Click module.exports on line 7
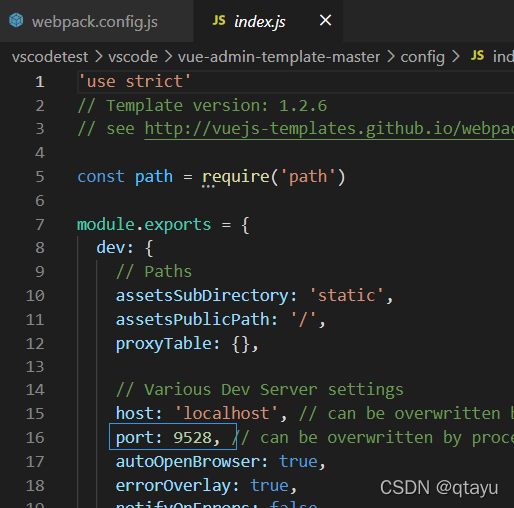This screenshot has width=514, height=508. point(144,225)
